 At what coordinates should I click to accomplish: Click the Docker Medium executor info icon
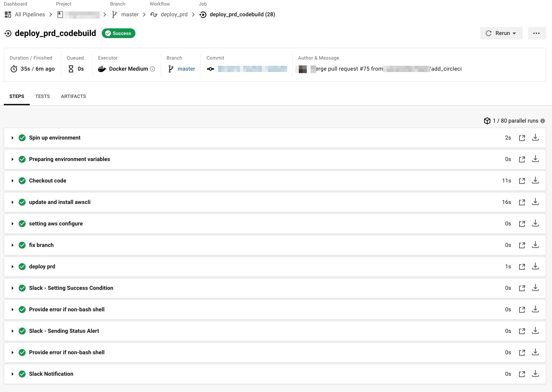coord(152,69)
